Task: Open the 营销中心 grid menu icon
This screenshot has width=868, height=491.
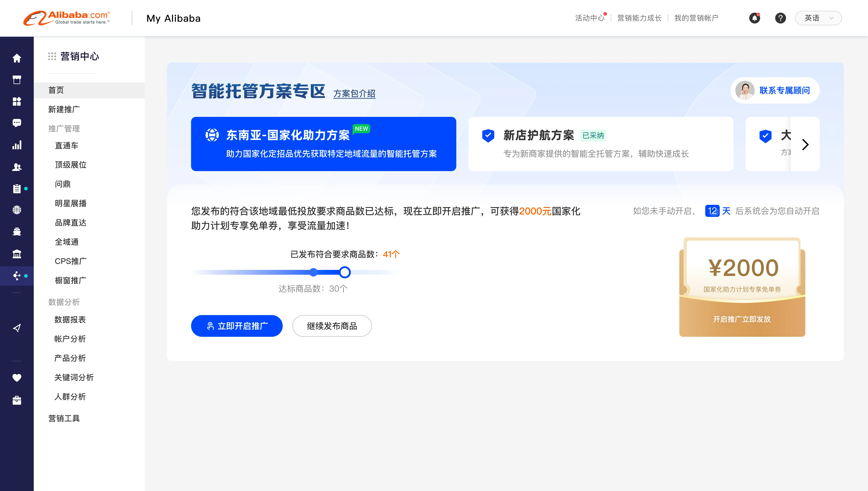Action: coord(52,56)
